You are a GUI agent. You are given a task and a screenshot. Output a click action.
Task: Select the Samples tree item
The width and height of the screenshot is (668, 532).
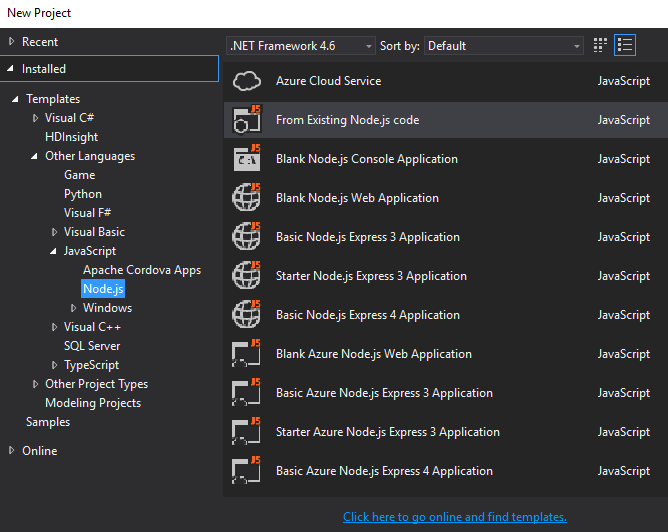[48, 422]
